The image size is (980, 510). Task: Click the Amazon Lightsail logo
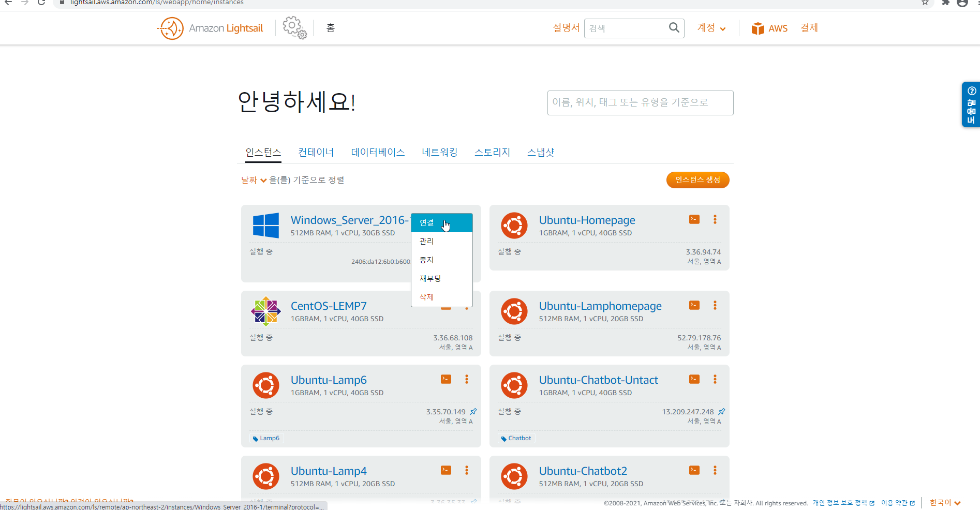click(x=210, y=28)
